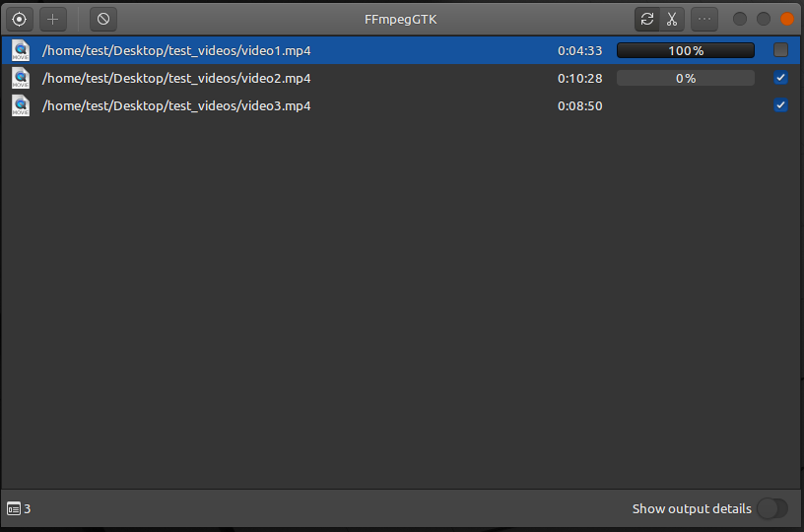This screenshot has height=532, width=804.
Task: Click the video2.mp4 movie file icon
Action: pos(21,79)
